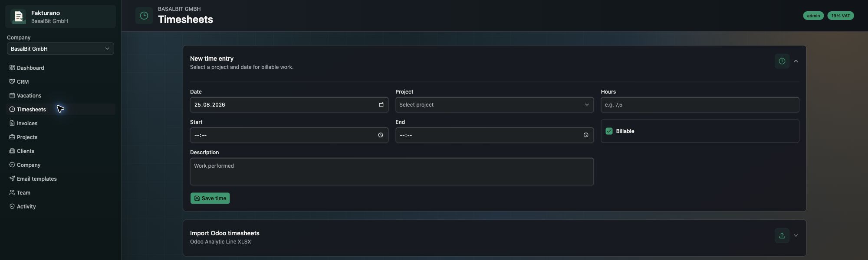
Task: Click the upload icon in Import Odoo section
Action: point(782,236)
